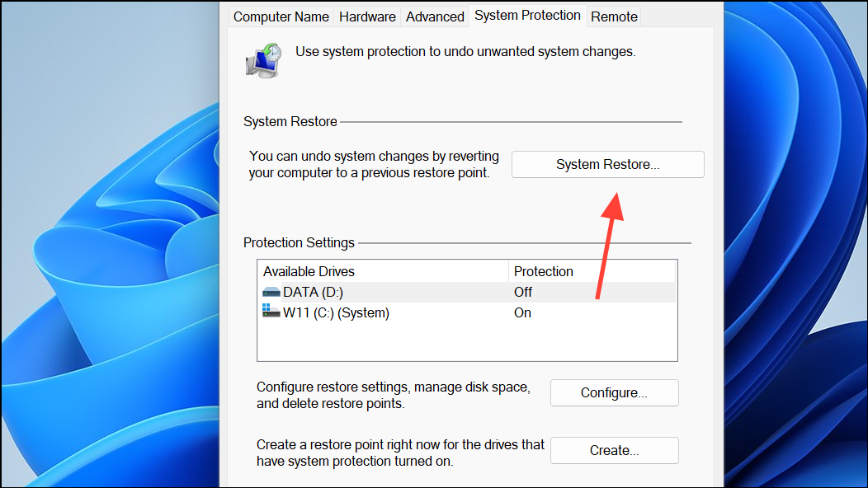The width and height of the screenshot is (868, 488).
Task: Click the Available Drives column header
Action: point(383,271)
